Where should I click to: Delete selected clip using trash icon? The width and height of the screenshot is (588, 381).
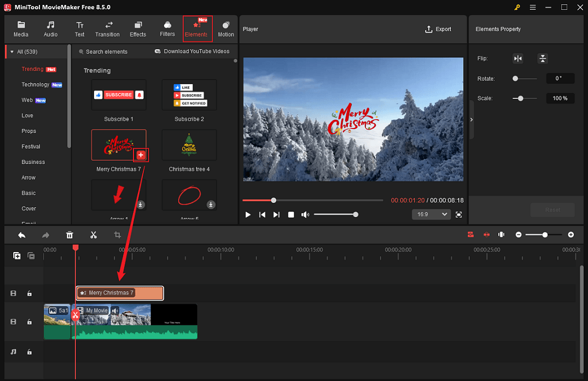click(x=69, y=235)
